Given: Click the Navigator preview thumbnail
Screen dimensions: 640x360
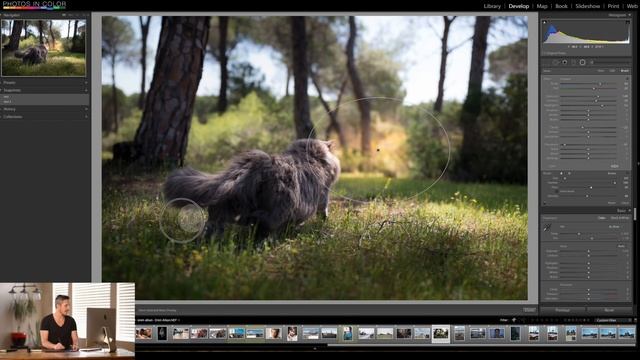Looking at the screenshot, I should click(44, 48).
